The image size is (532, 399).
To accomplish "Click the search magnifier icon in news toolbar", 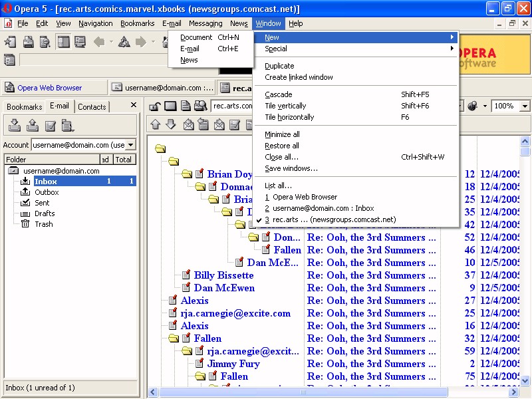I will (201, 106).
